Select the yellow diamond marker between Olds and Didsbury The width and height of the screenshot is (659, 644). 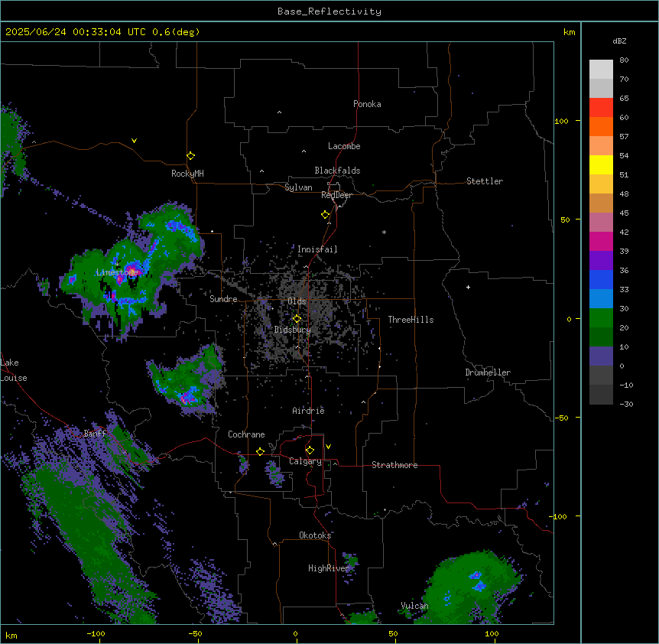point(297,319)
